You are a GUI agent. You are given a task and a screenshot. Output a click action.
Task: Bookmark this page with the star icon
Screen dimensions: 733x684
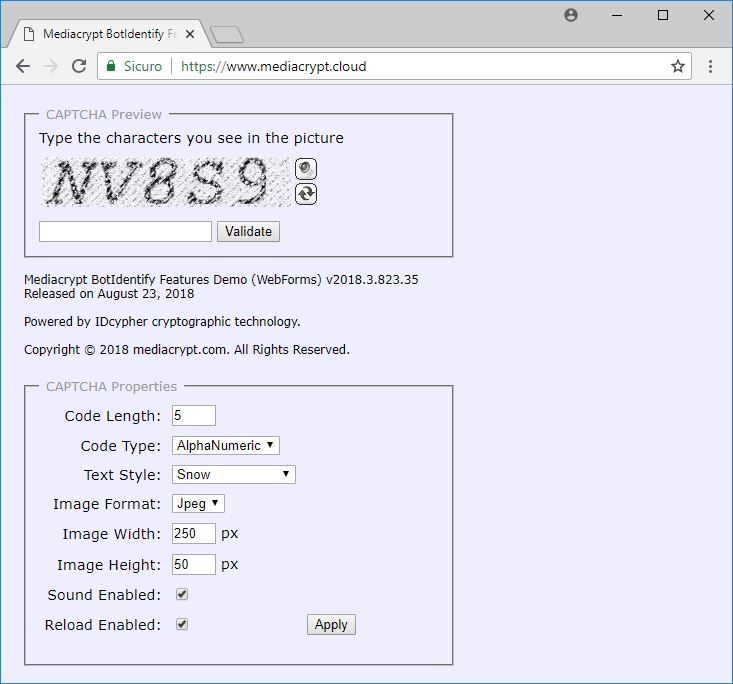point(678,66)
